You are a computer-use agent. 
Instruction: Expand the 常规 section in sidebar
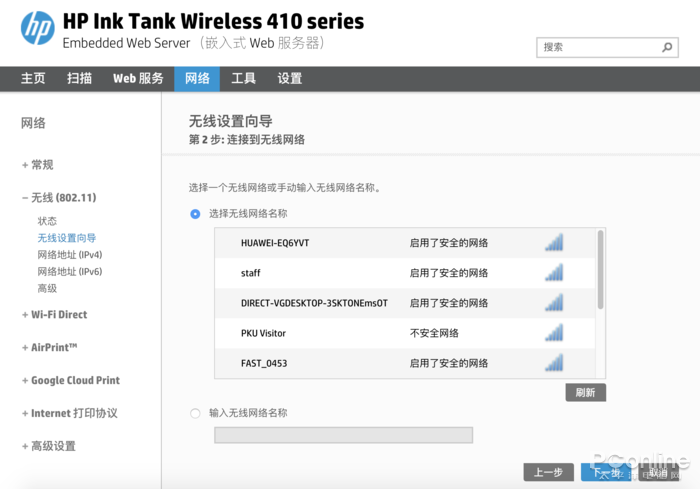(38, 165)
